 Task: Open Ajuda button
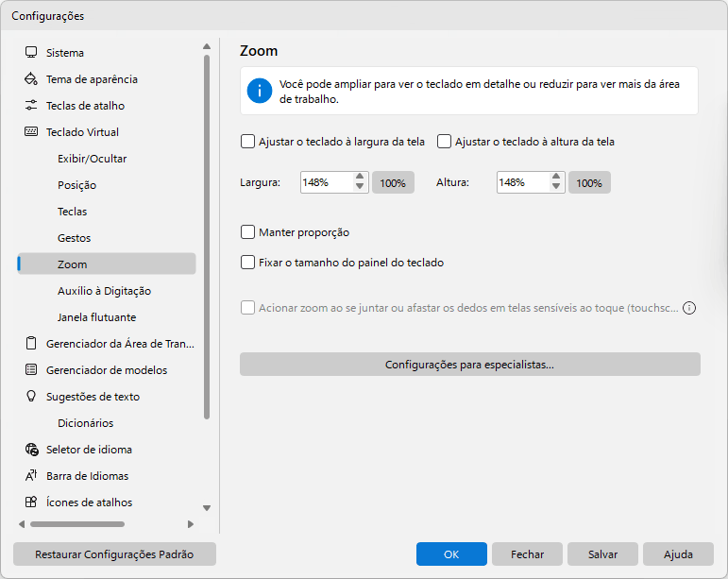click(x=678, y=553)
